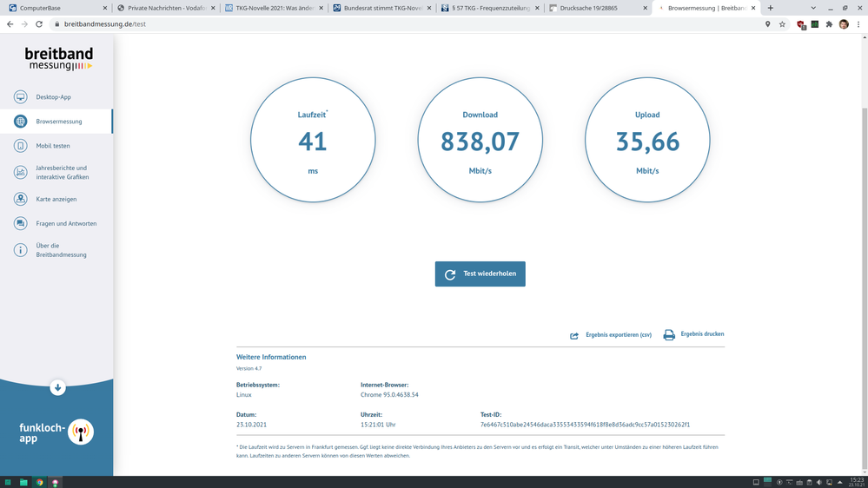This screenshot has width=868, height=488.
Task: Click the volume speaker icon in system tray
Action: pyautogui.click(x=819, y=483)
